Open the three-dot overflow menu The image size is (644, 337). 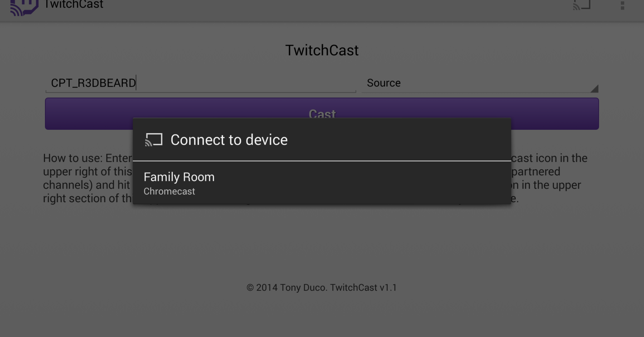click(x=622, y=5)
